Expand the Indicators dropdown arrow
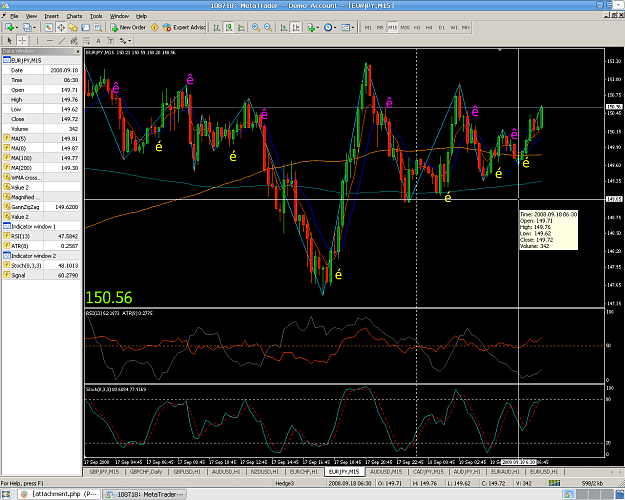The width and height of the screenshot is (625, 500). tap(318, 28)
